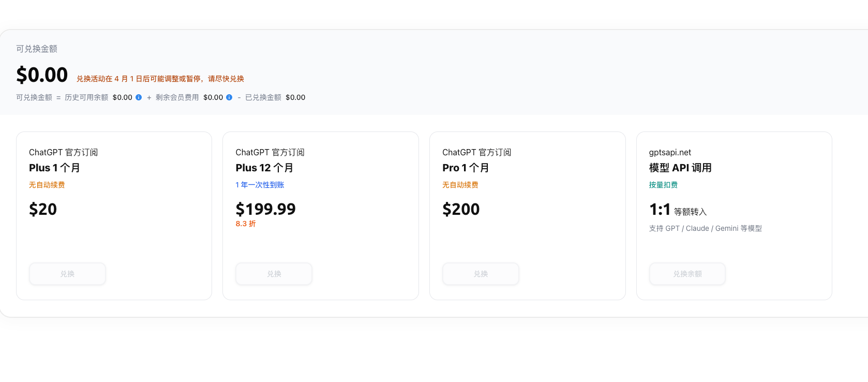Click the info icon beside 剩余会员费用
868x382 pixels.
[229, 97]
